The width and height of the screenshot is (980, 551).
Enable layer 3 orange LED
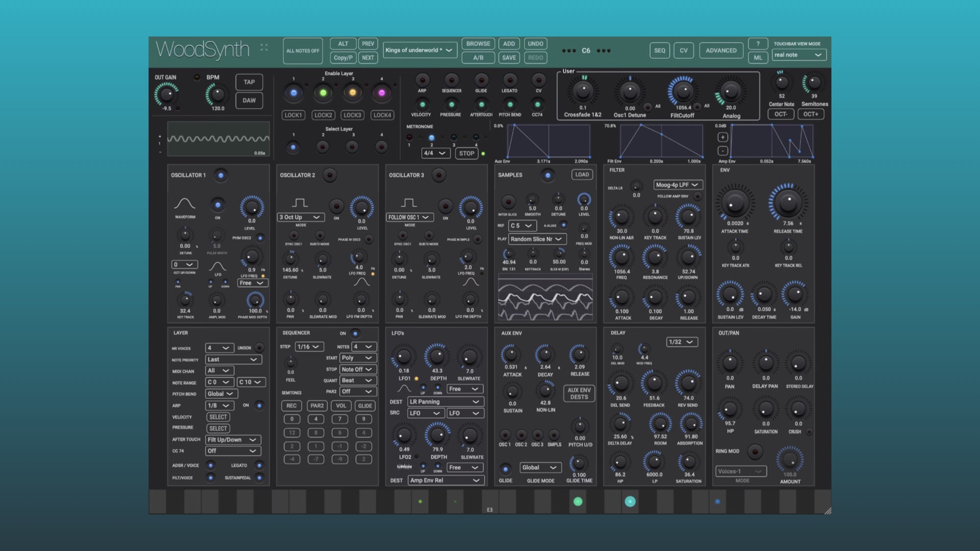(352, 93)
